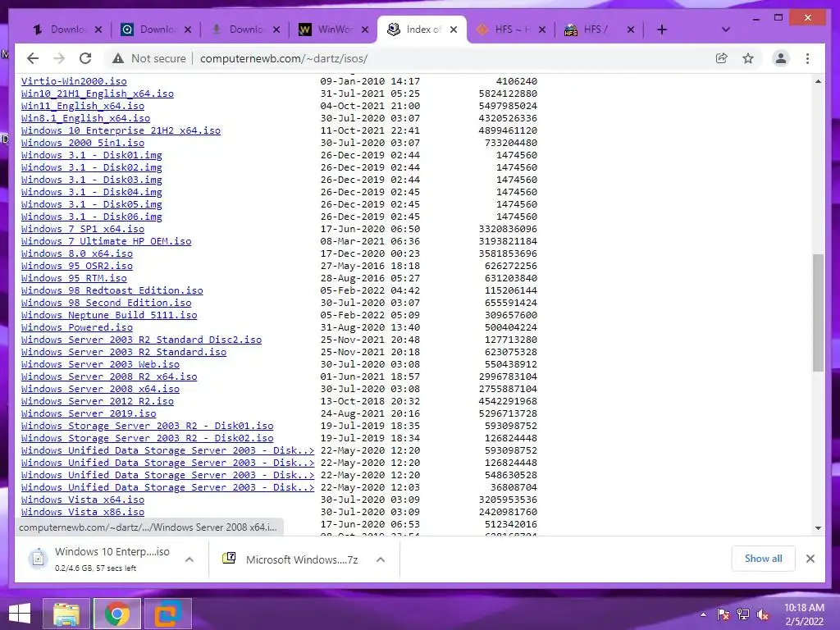Click Windows Server 2012 R2.iso
This screenshot has width=840, height=630.
[97, 402]
